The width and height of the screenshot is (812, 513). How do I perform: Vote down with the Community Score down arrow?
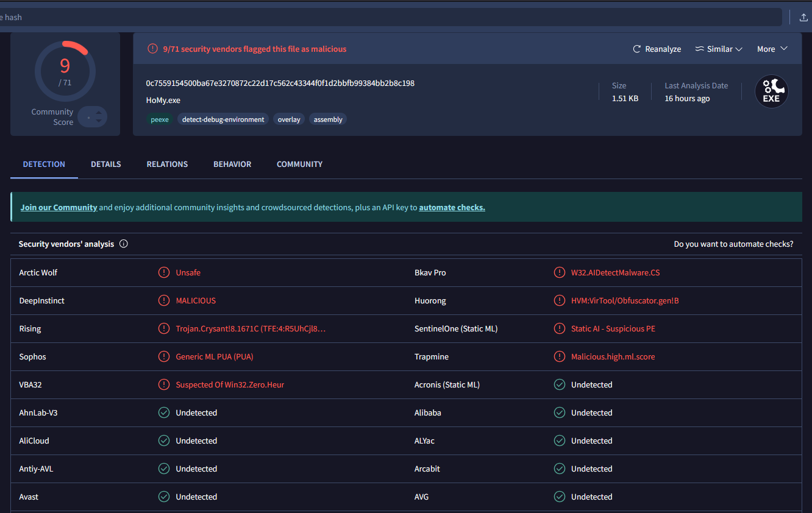(99, 121)
